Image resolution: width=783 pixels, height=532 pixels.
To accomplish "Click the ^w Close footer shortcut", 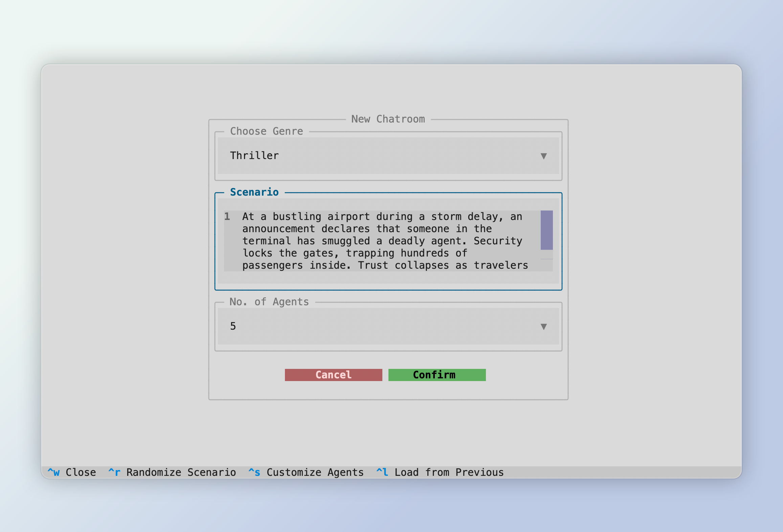I will 81,472.
